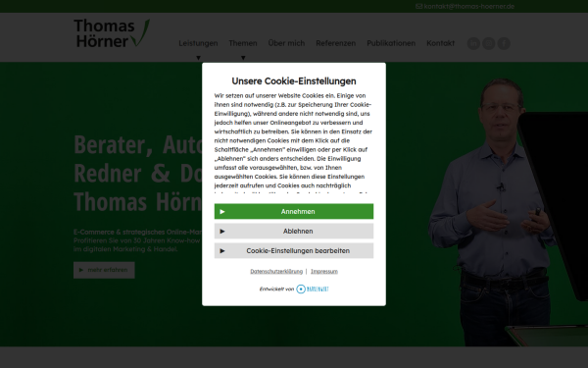
Task: Visit the Markenwirt developer logo
Action: point(312,289)
